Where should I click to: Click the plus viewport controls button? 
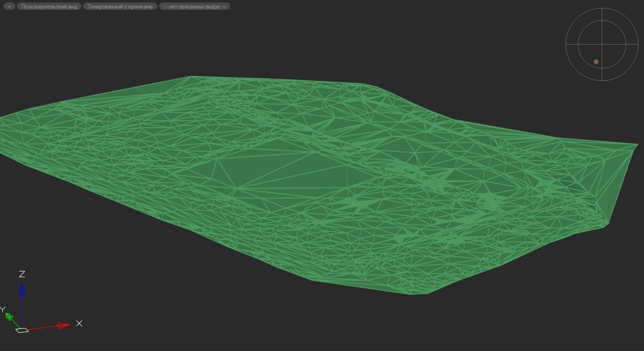tap(9, 7)
